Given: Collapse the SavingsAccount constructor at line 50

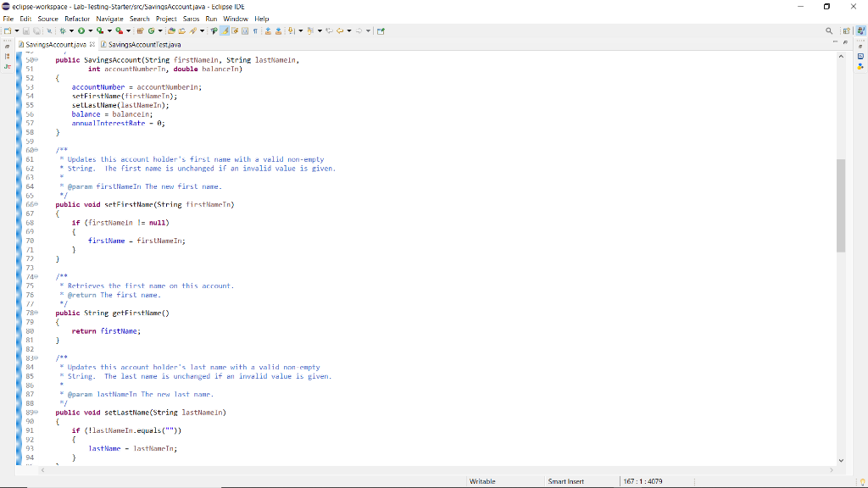Looking at the screenshot, I should point(36,60).
